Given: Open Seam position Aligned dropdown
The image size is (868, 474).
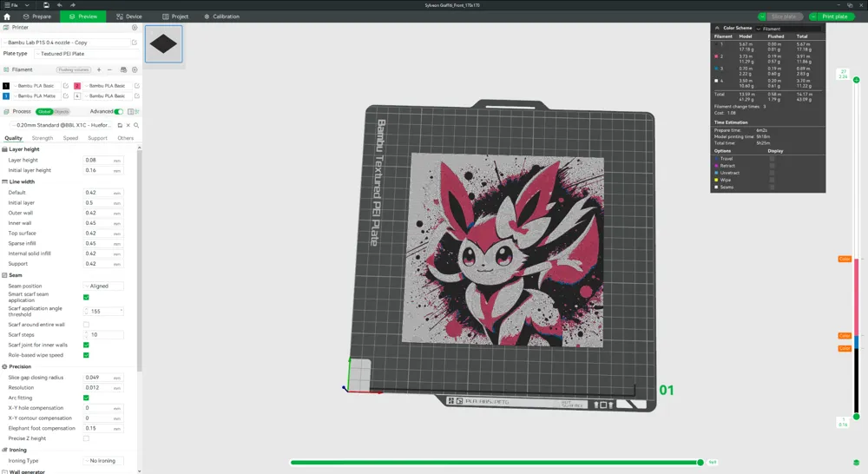Looking at the screenshot, I should tap(103, 286).
